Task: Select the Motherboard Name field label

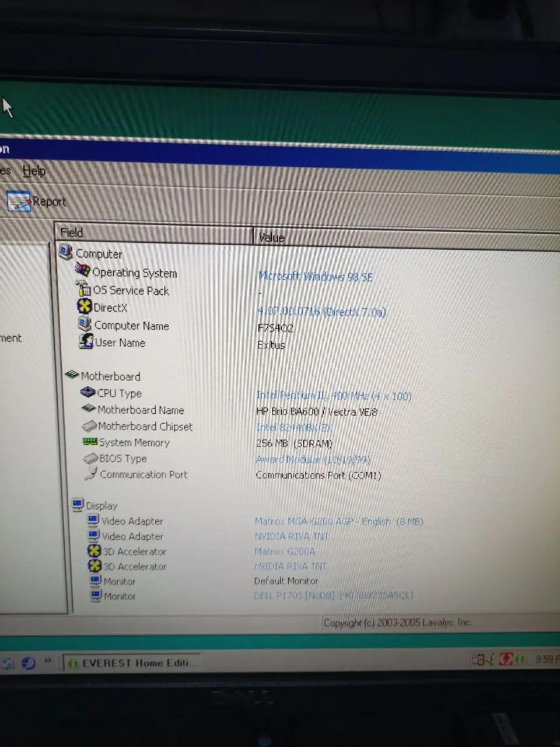Action: pos(141,410)
